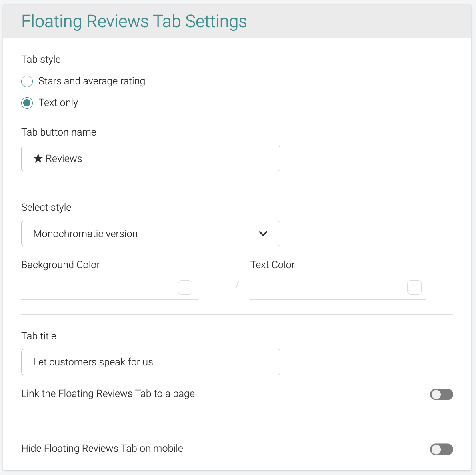Toggle "Hide Floating Reviews Tab on mobile" switch
The height and width of the screenshot is (475, 476).
coord(441,449)
